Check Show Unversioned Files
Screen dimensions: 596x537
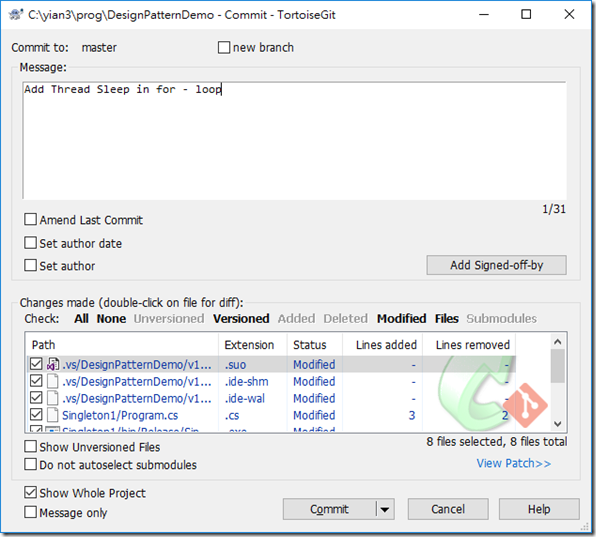coord(30,447)
